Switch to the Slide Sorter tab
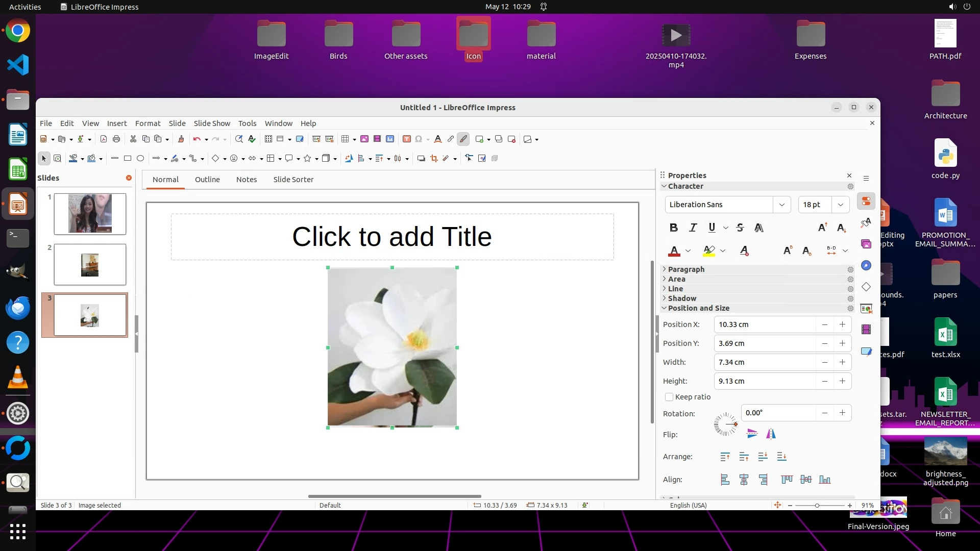 (293, 180)
